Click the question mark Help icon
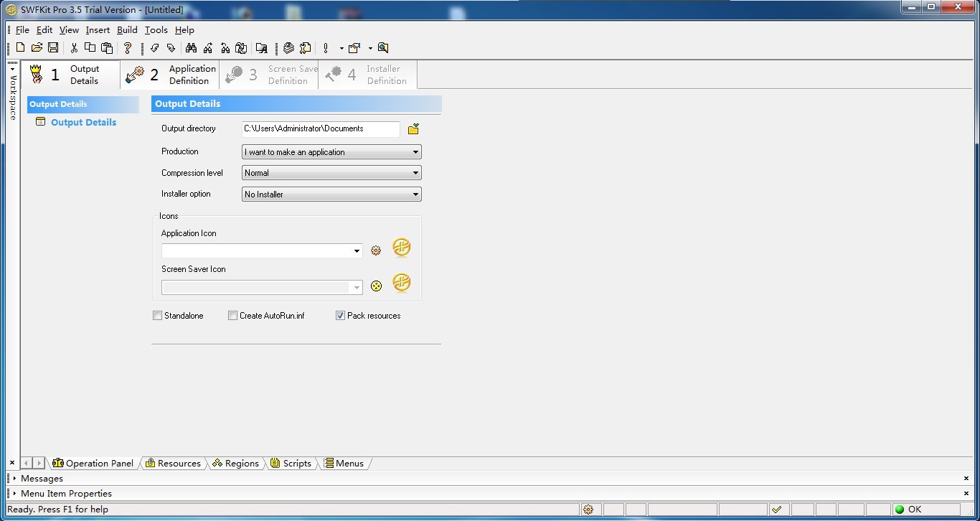The width and height of the screenshot is (980, 521). point(128,48)
